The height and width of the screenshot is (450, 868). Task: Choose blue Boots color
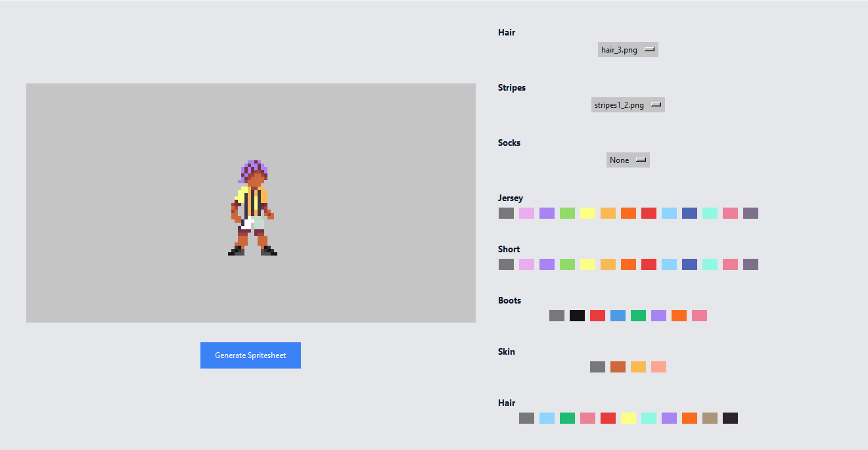618,316
